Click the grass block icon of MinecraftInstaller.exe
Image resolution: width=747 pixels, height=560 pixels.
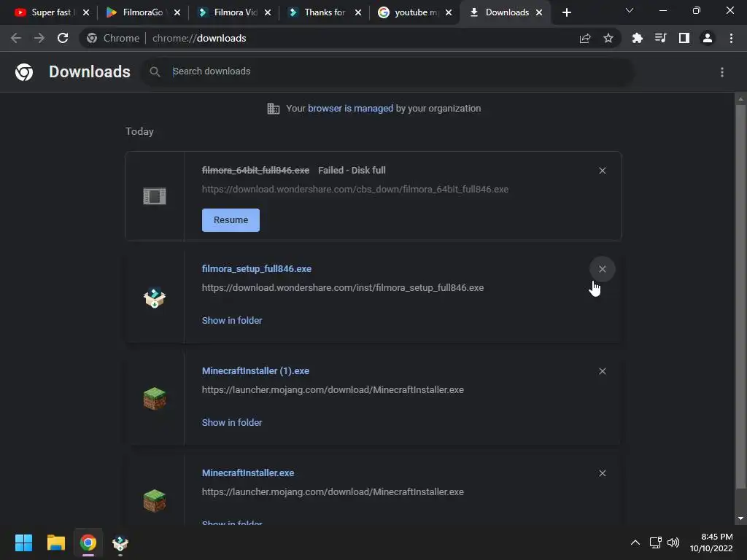click(155, 500)
